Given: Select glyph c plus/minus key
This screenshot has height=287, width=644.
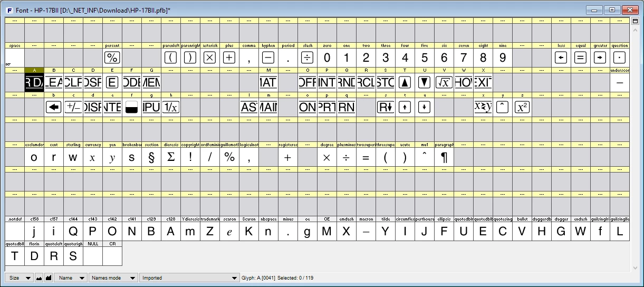Looking at the screenshot, I should pos(73,107).
